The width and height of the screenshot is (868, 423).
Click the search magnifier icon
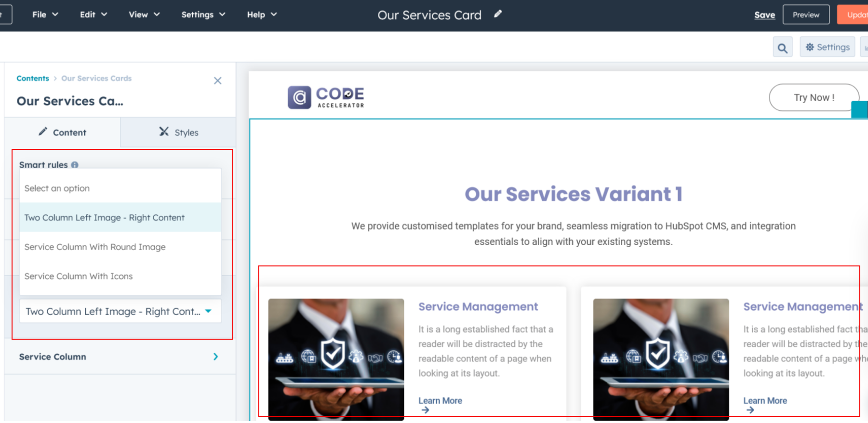click(782, 48)
